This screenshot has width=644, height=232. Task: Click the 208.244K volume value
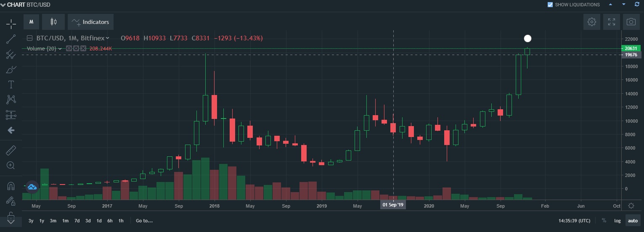[x=101, y=49]
